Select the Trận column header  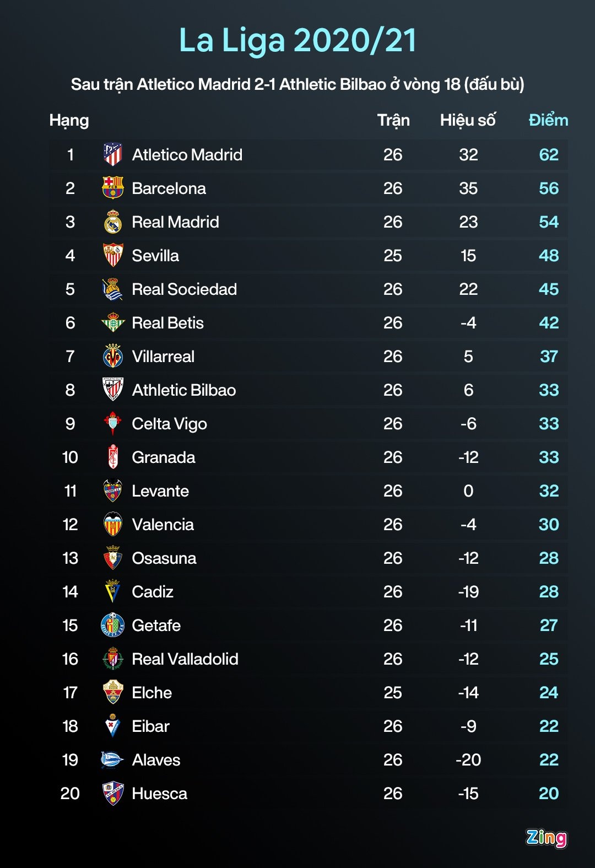pos(393,120)
